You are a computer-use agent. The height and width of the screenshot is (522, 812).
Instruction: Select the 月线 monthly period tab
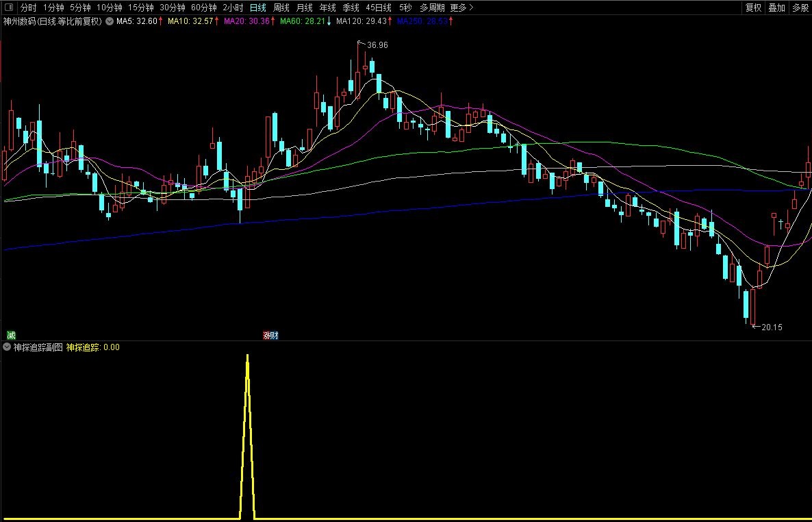305,8
